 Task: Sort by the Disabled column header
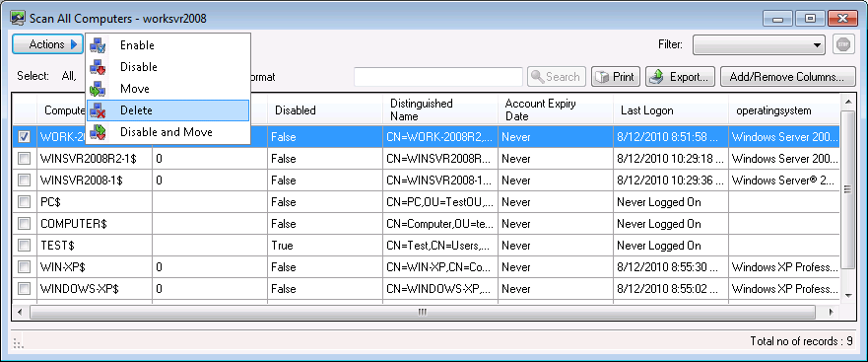pos(324,110)
